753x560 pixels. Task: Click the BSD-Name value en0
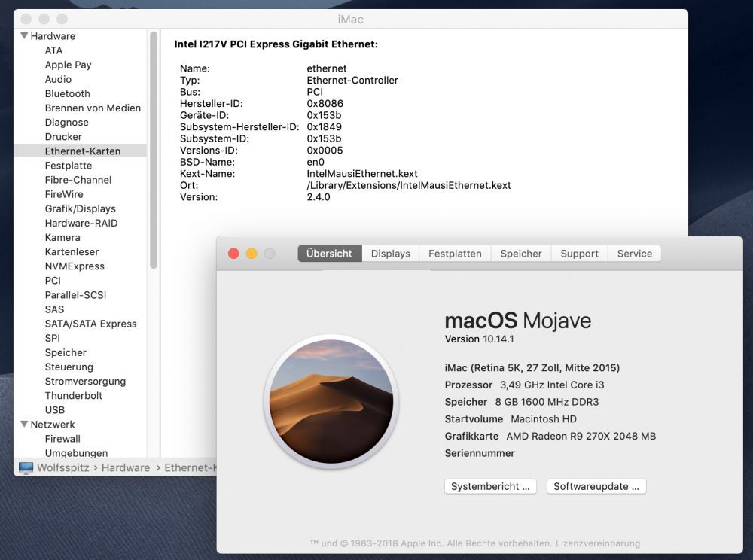[316, 162]
